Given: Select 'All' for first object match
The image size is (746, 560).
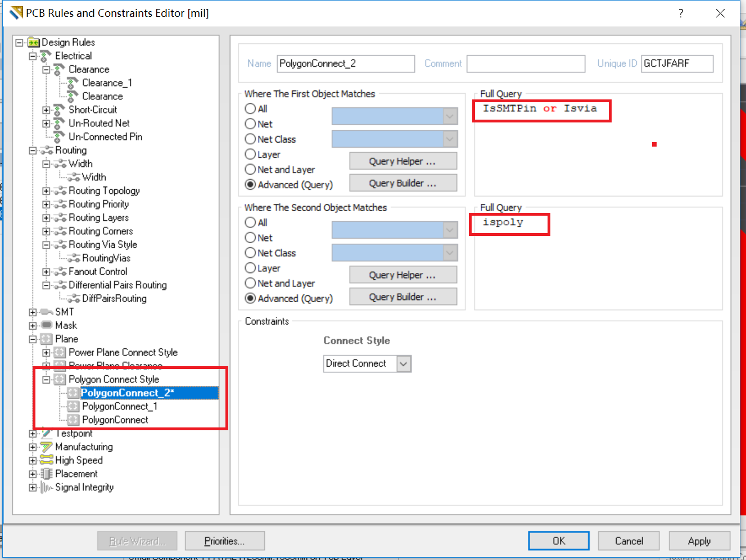Looking at the screenshot, I should [251, 109].
